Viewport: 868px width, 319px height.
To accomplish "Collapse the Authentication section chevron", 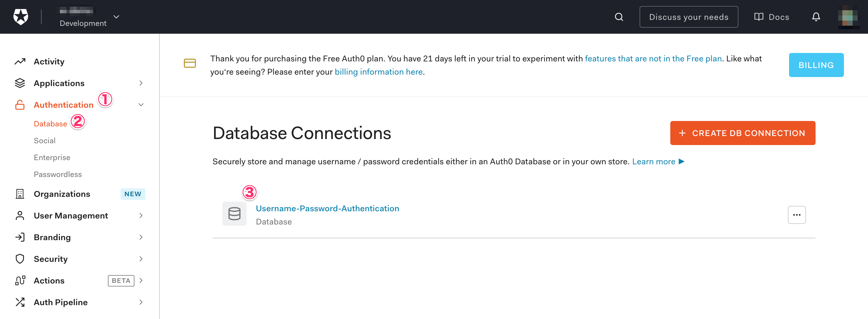I will coord(141,105).
